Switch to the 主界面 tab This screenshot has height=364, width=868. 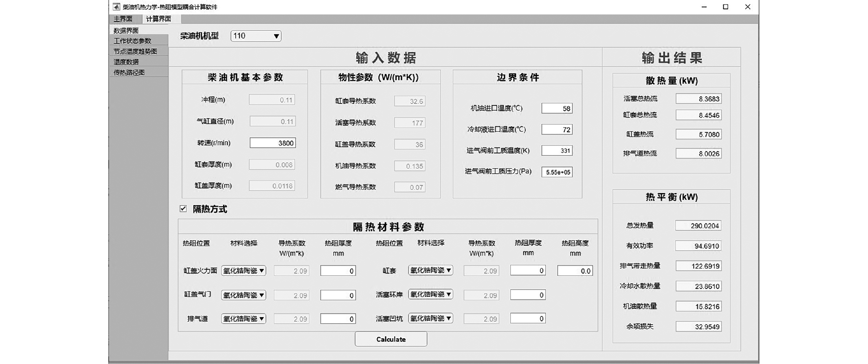pyautogui.click(x=123, y=19)
